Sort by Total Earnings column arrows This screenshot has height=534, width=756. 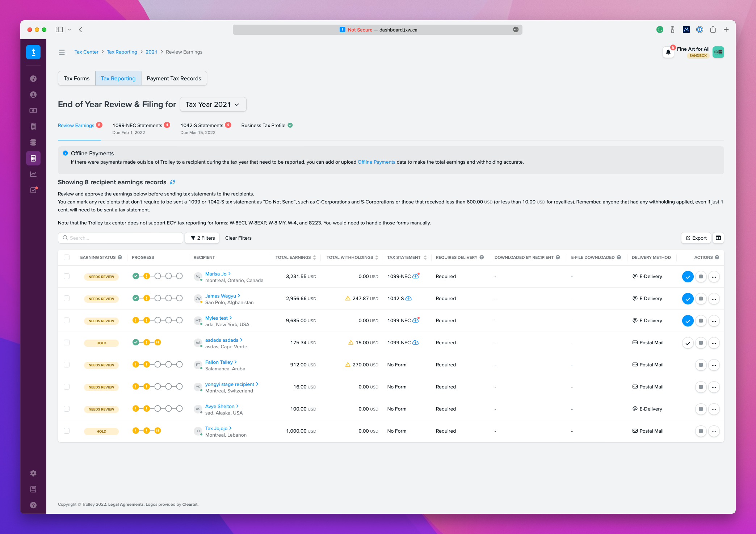(314, 257)
